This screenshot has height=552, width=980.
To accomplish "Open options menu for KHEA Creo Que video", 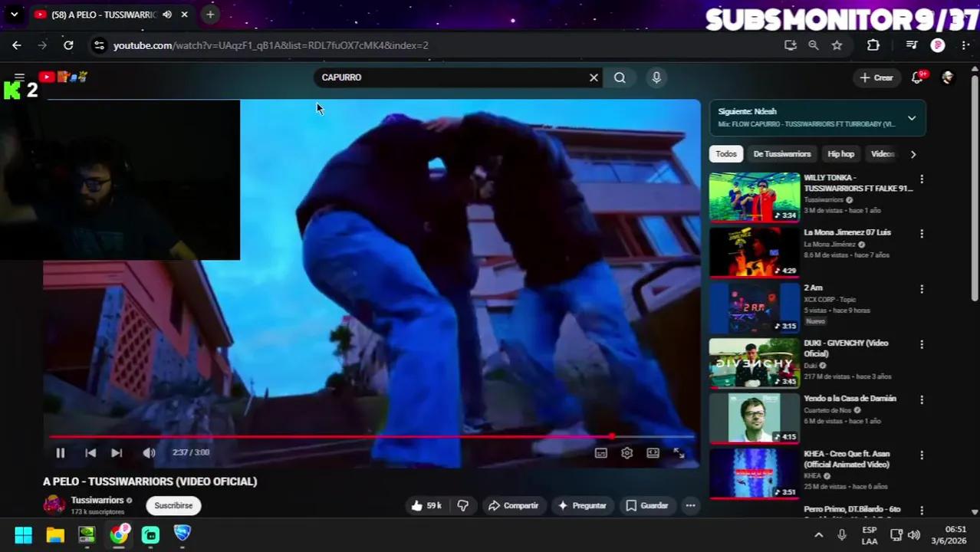I will click(922, 455).
